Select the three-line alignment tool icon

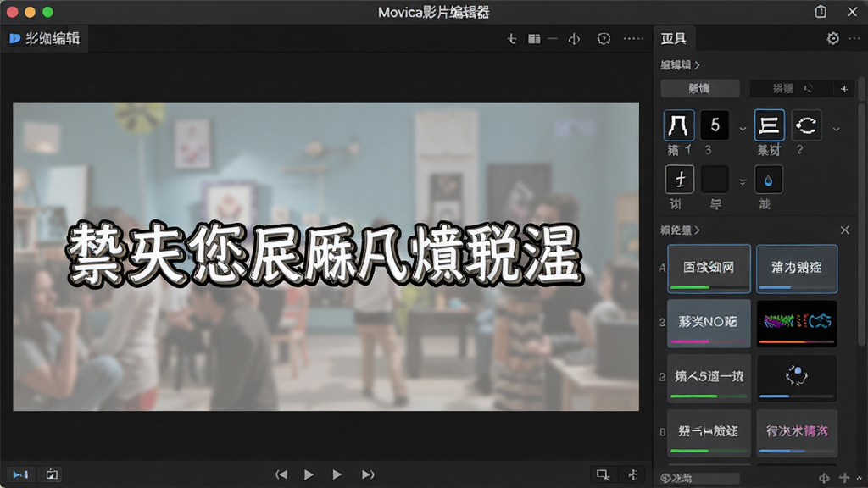click(769, 125)
